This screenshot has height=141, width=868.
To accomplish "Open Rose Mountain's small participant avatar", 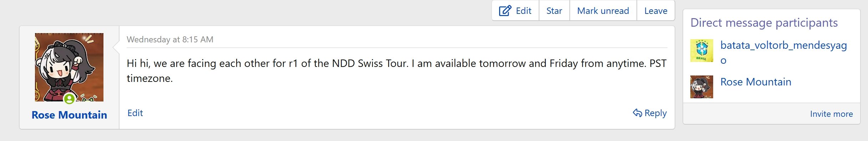I will pos(701,87).
